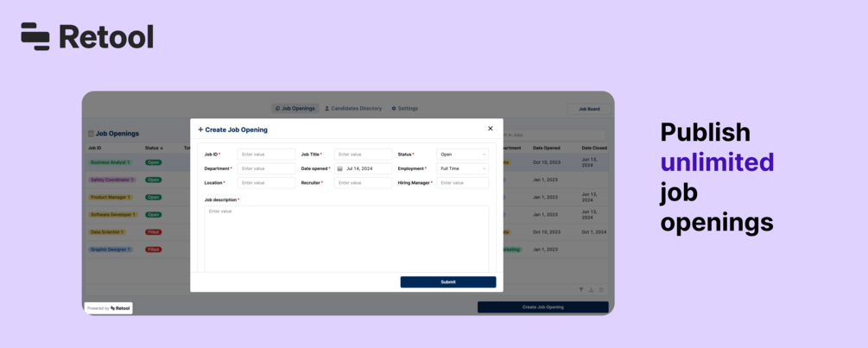This screenshot has height=348, width=868.
Task: Click the Oct 1, 2024 date closed cell
Action: [x=594, y=232]
